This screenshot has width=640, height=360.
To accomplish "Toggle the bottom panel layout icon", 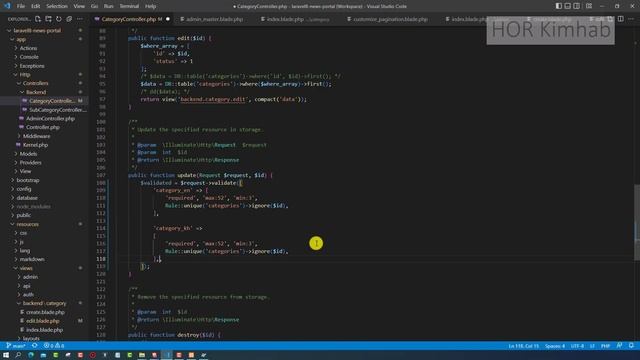I will [x=567, y=6].
